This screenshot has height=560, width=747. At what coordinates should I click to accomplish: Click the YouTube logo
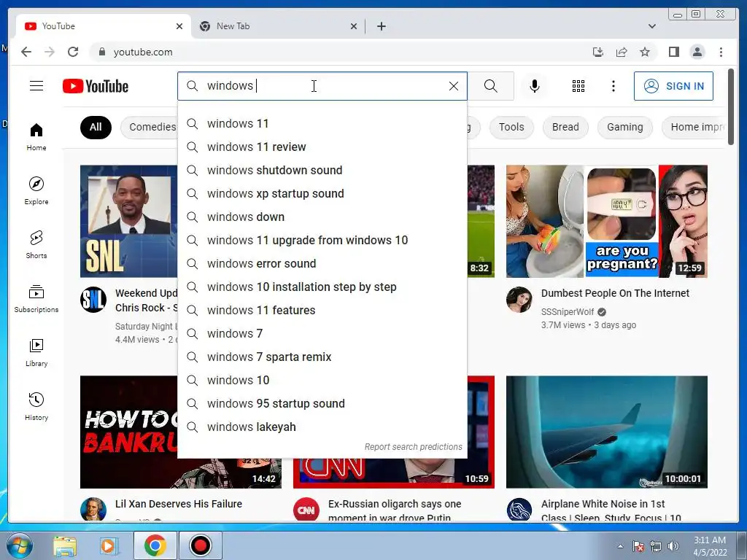click(96, 86)
